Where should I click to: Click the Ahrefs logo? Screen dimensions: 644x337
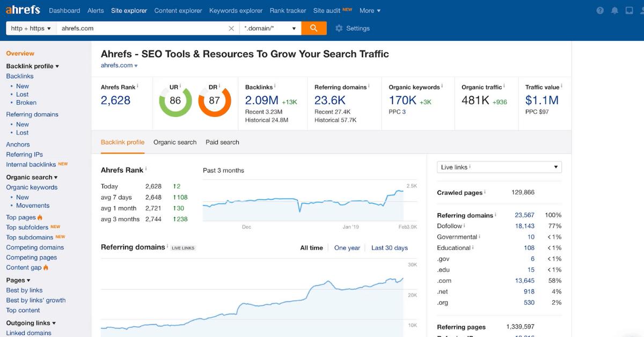click(x=24, y=10)
